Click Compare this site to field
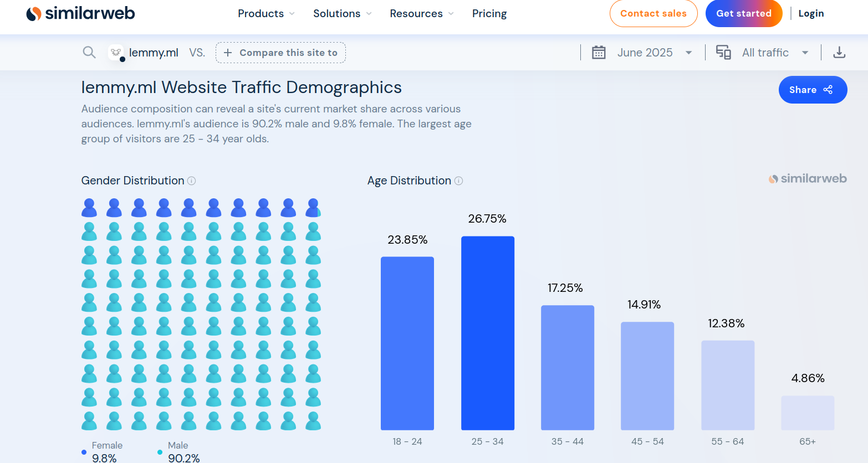Viewport: 868px width, 463px height. [x=280, y=53]
